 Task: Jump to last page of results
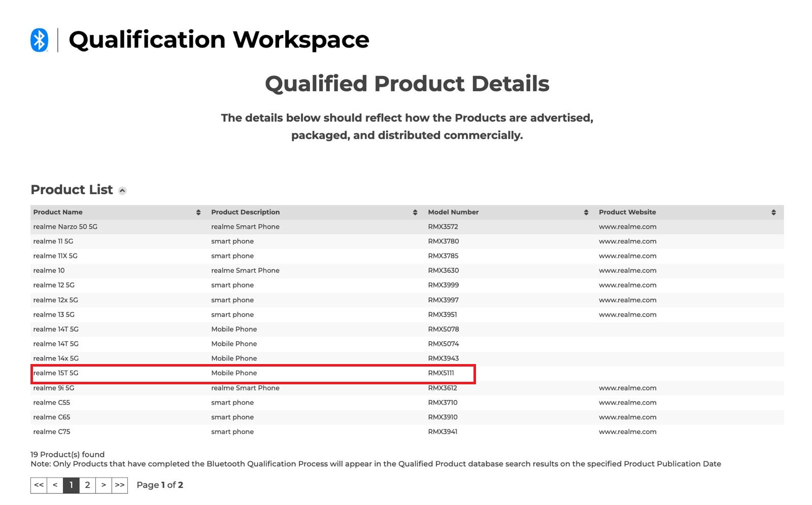(x=120, y=485)
